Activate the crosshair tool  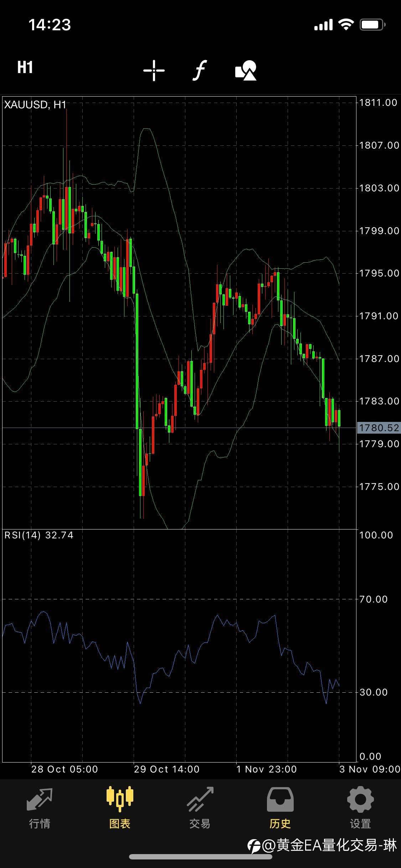click(154, 70)
